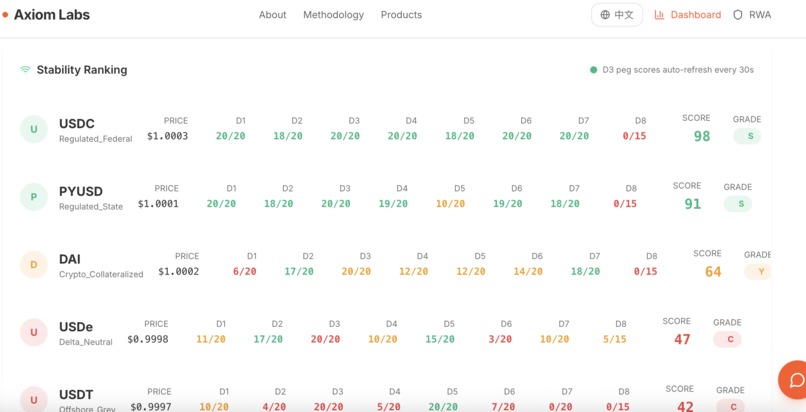Screen dimensions: 806x412
Task: Click USDT D6 value 7/20
Action: click(503, 407)
